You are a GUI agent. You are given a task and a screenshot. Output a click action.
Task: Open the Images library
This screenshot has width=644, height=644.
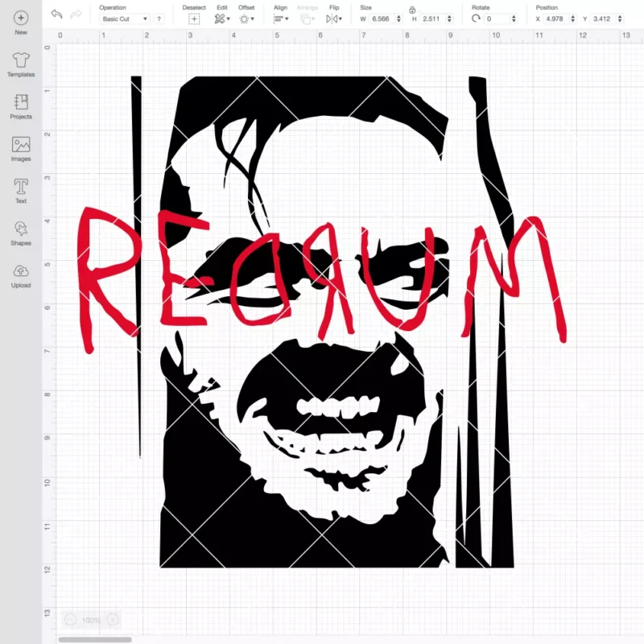coord(21,149)
